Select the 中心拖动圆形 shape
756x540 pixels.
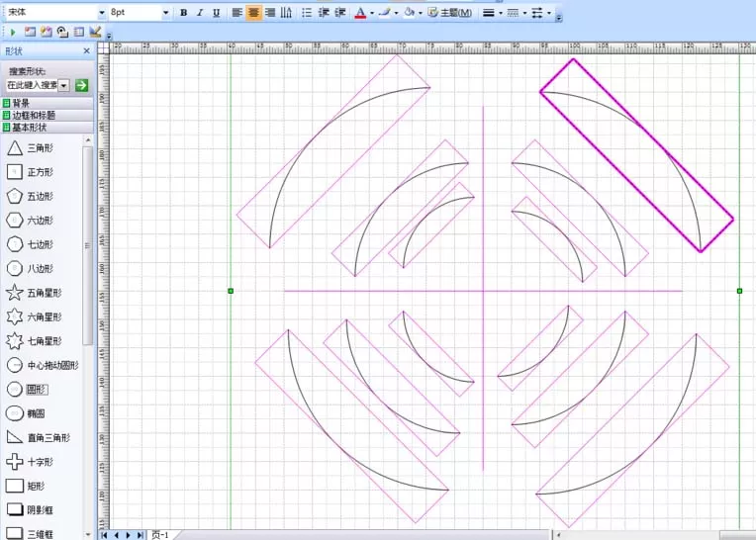43,365
